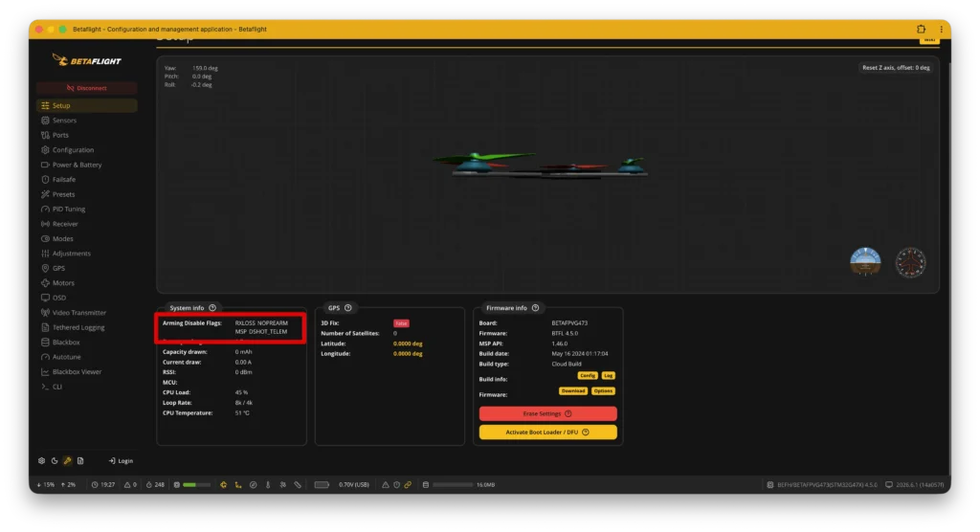This screenshot has height=532, width=980.
Task: Open the Modes tab
Action: (x=87, y=239)
